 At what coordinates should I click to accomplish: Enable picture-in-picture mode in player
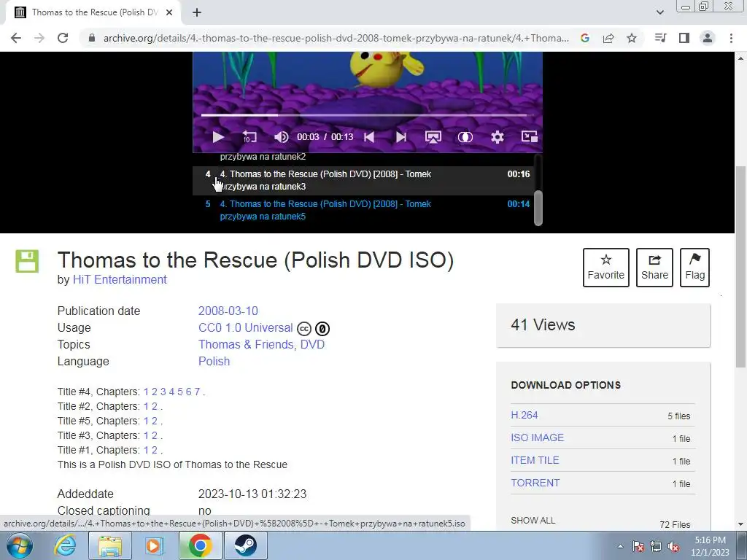(x=530, y=136)
